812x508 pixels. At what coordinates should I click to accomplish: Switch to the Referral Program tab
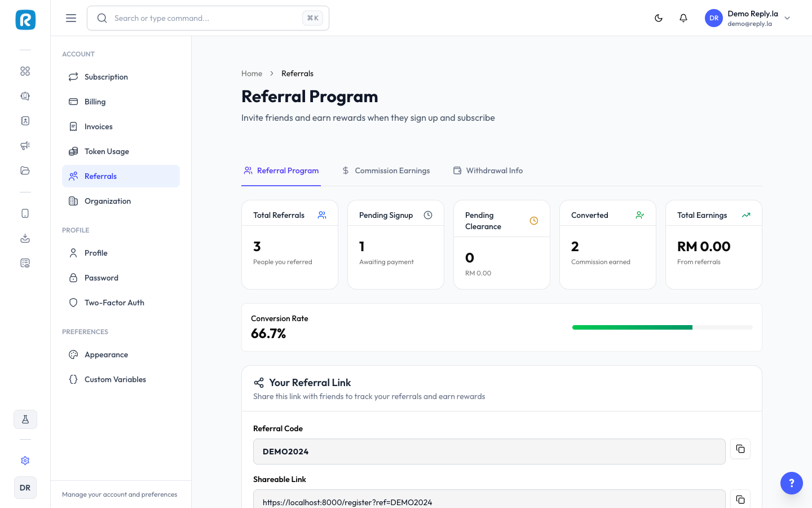click(281, 170)
